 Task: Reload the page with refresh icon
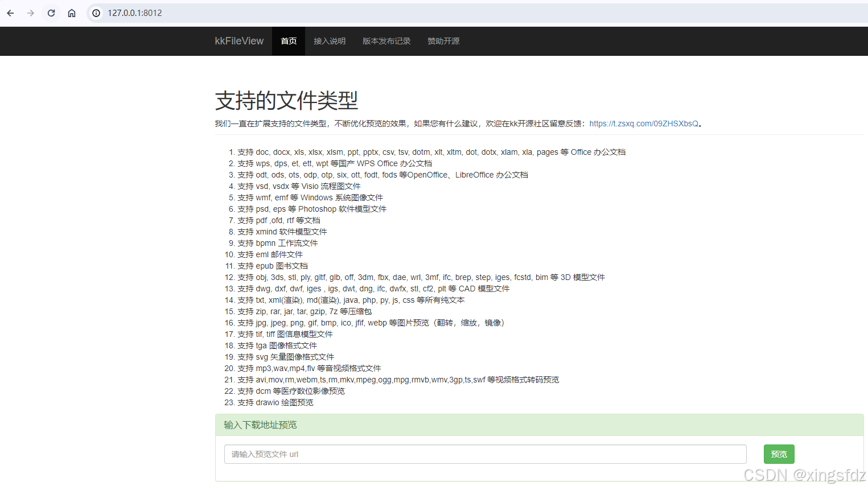51,13
